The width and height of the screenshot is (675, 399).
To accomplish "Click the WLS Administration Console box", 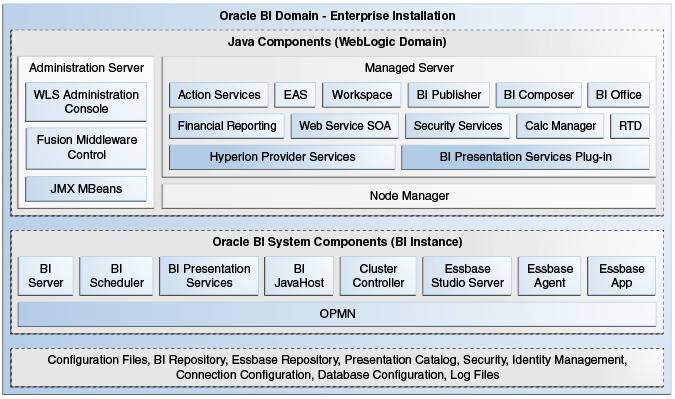I will pyautogui.click(x=86, y=102).
